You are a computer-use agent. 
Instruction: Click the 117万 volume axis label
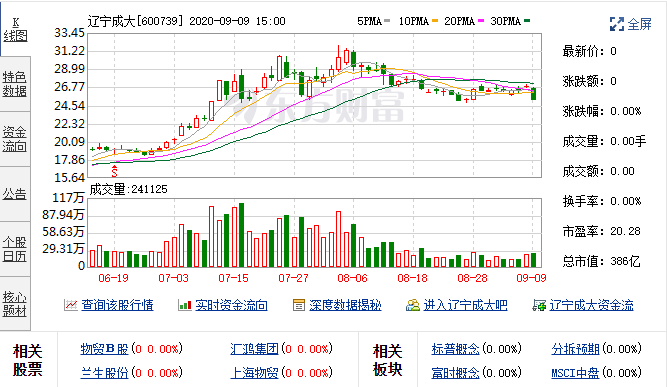coord(68,197)
